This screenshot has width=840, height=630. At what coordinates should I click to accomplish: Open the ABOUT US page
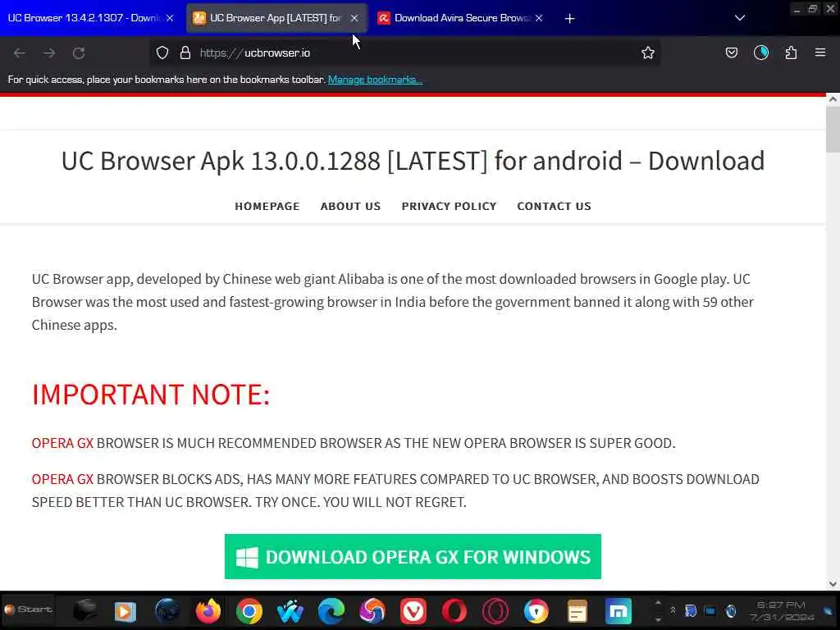point(350,206)
